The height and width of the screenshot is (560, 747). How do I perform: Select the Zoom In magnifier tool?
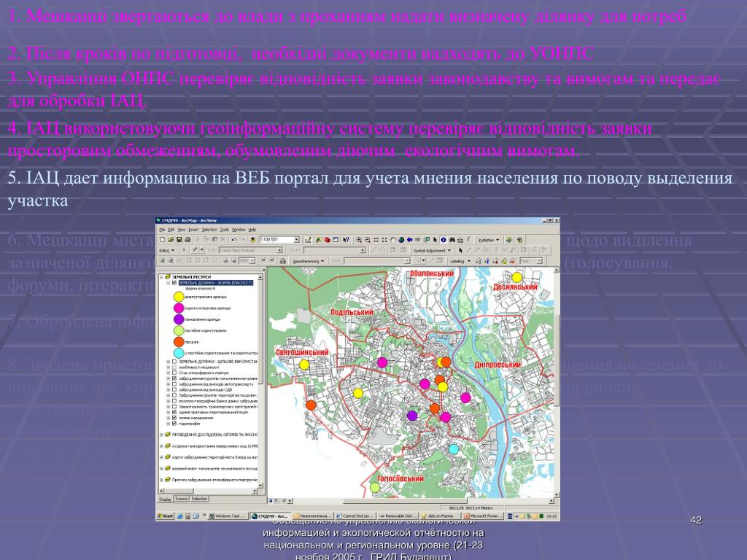click(x=359, y=239)
